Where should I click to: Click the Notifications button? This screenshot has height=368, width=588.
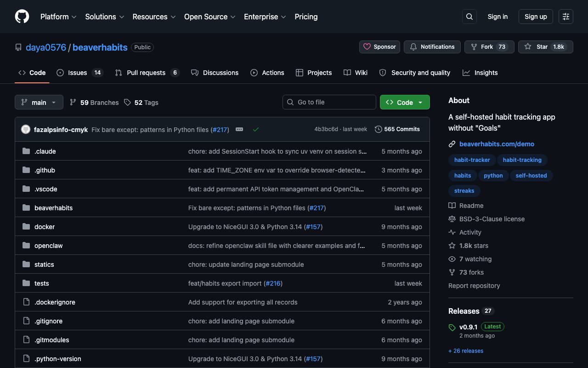432,47
